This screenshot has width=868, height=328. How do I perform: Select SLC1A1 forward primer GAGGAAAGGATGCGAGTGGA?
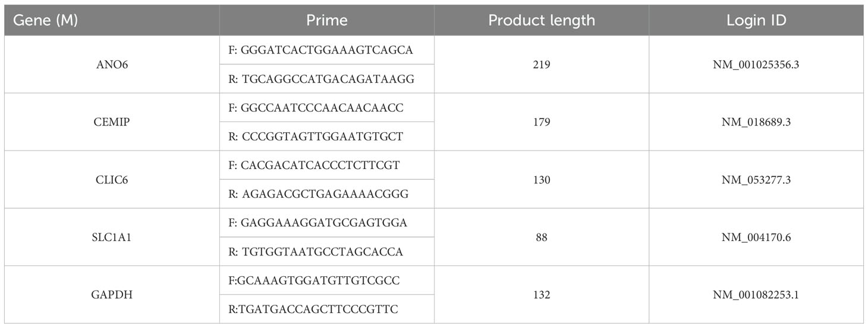[x=316, y=223]
